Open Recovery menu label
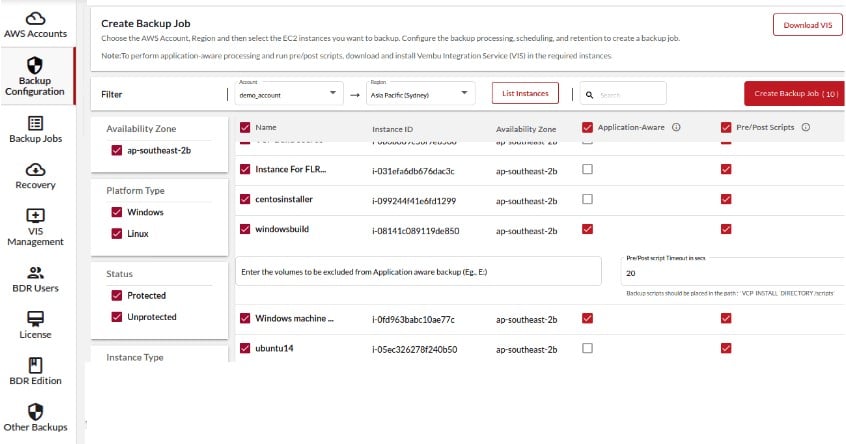 click(35, 185)
